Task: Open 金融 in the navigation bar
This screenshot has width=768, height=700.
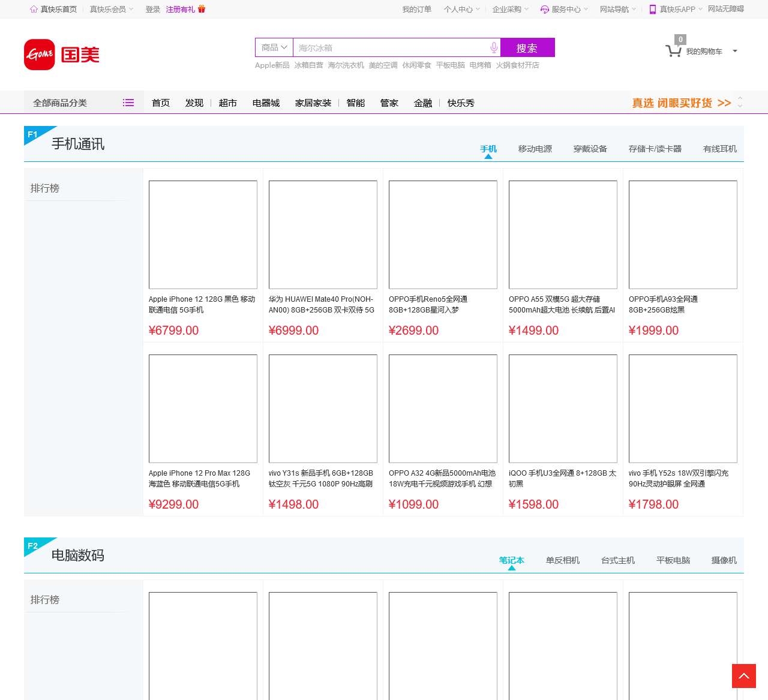Action: (423, 103)
